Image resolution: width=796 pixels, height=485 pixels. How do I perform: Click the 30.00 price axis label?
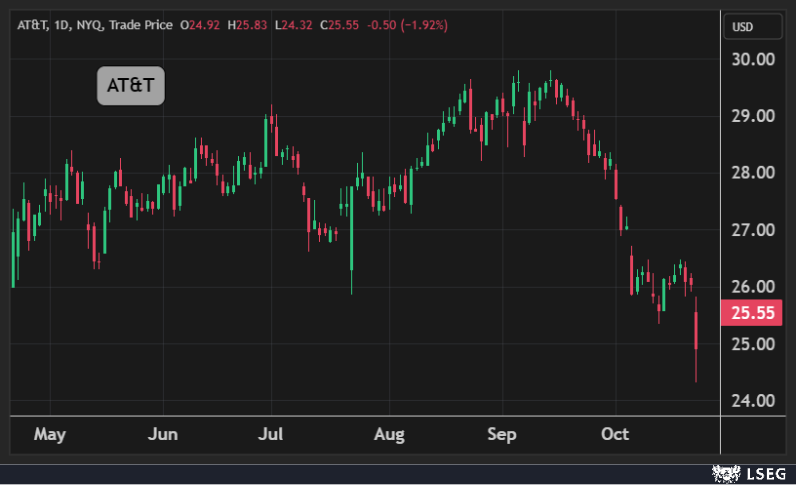coord(753,59)
